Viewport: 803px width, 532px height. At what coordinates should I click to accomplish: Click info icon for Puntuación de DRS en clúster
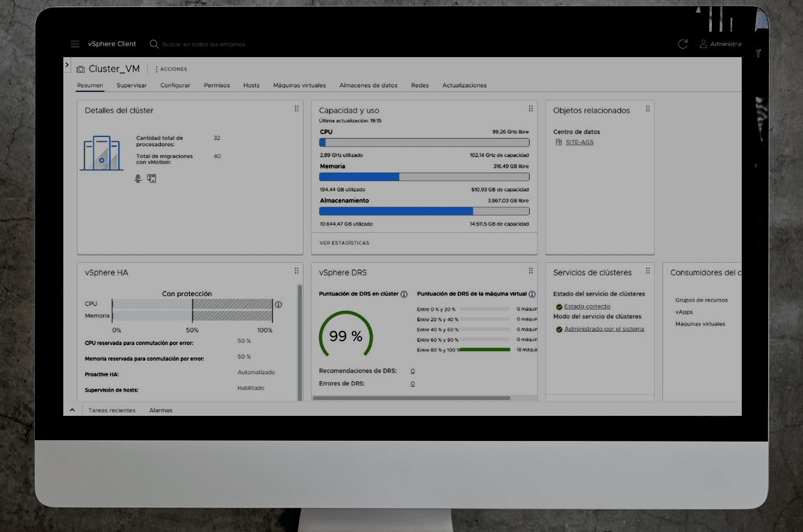(x=404, y=294)
